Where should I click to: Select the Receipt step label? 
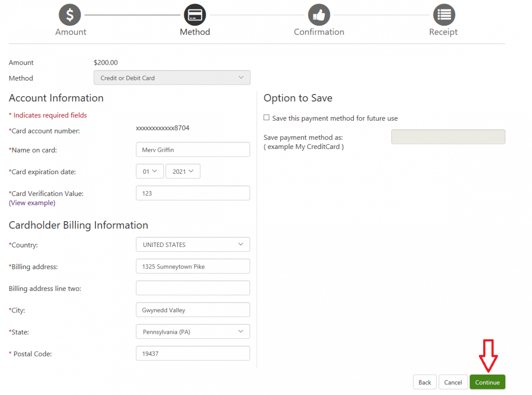click(443, 32)
